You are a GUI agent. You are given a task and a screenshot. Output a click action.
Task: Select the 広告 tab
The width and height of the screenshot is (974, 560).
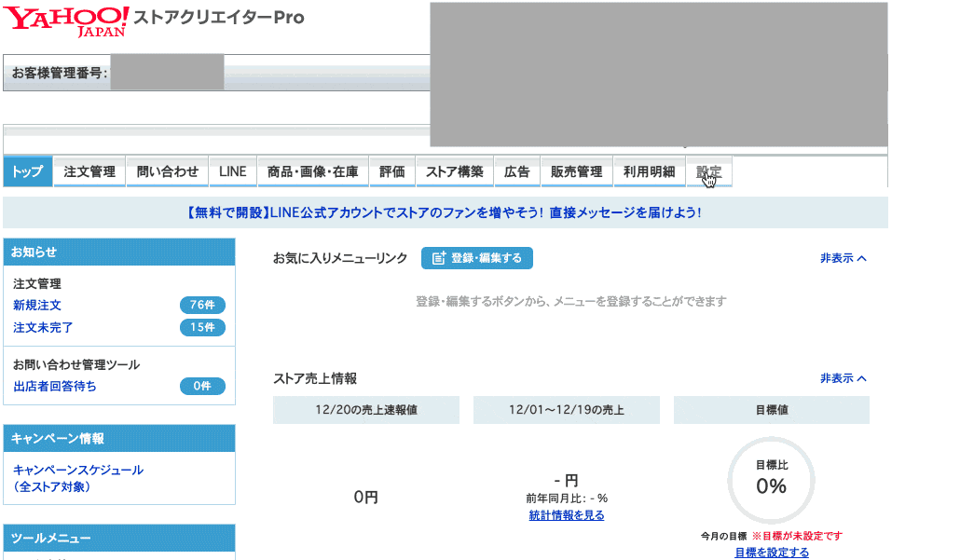[x=516, y=171]
